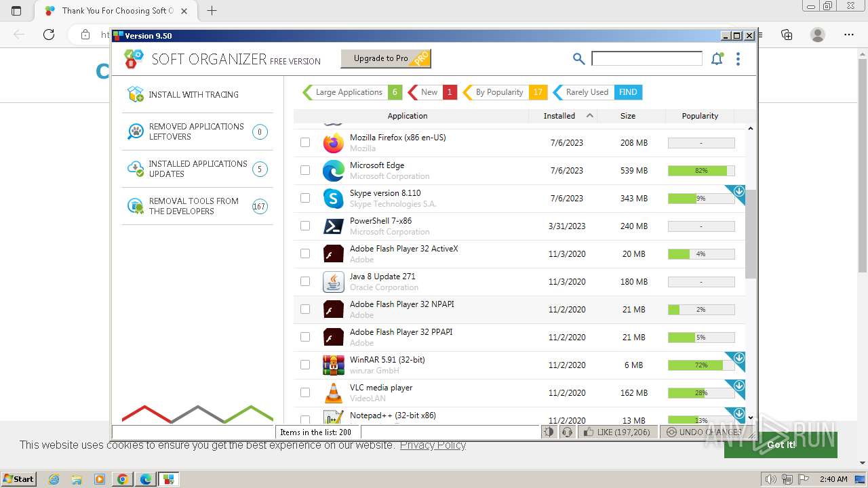Viewport: 868px width, 488px height.
Task: Click the Java 8 Update 271 icon
Action: point(333,282)
